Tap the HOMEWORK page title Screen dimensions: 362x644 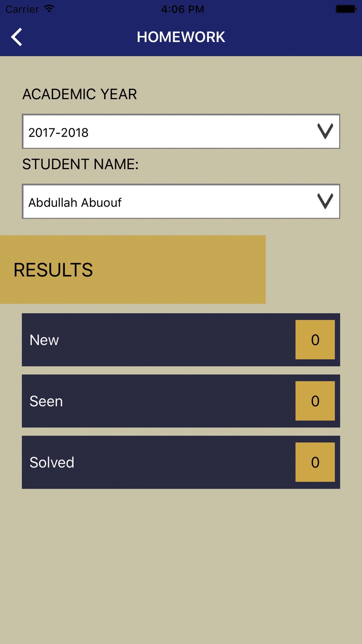pyautogui.click(x=181, y=37)
